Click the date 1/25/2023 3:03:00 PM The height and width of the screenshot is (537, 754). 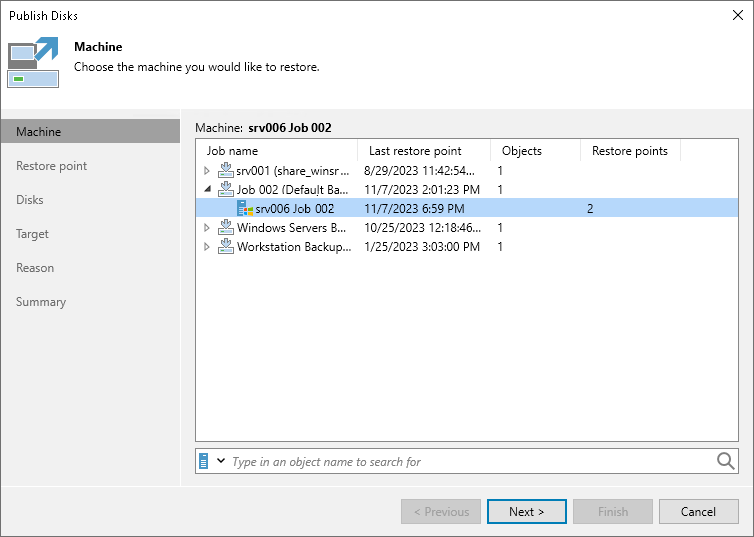pyautogui.click(x=422, y=246)
